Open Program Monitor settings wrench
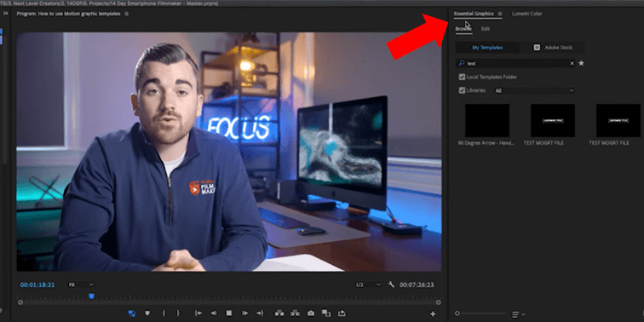 pyautogui.click(x=391, y=285)
